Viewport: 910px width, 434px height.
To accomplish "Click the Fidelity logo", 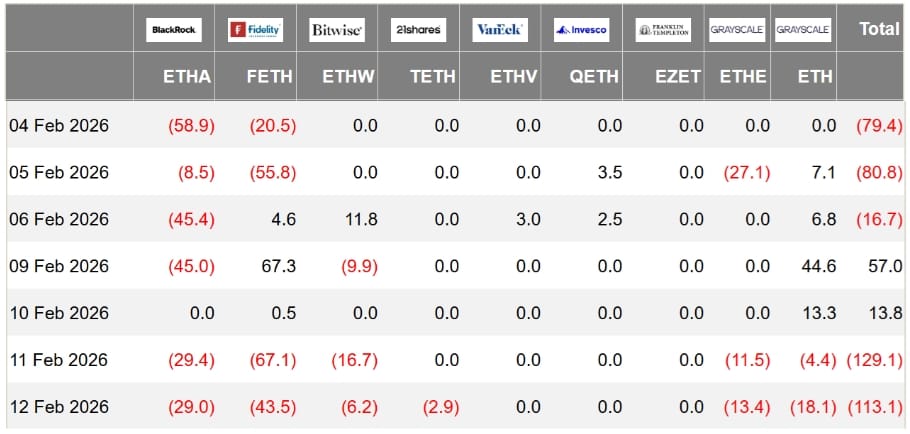I will [x=255, y=30].
